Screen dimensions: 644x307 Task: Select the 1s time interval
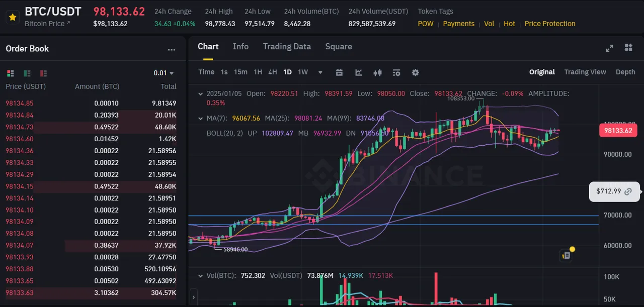click(x=224, y=72)
